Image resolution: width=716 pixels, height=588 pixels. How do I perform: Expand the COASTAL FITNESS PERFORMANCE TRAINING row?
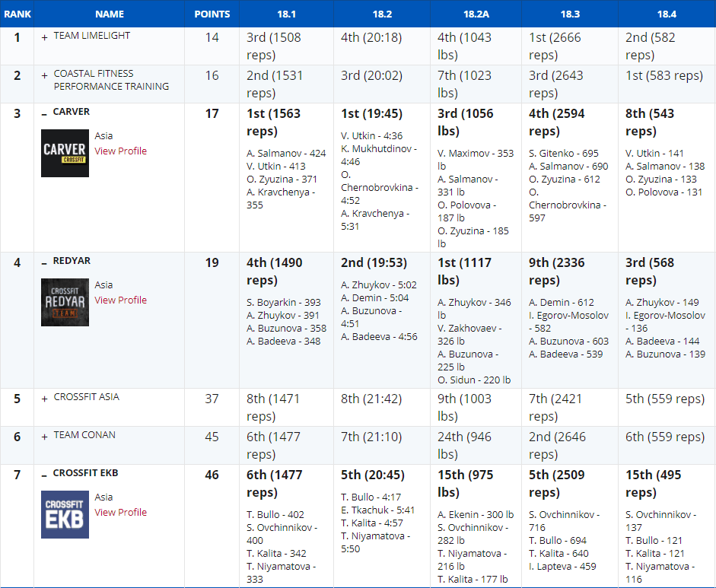pos(44,75)
